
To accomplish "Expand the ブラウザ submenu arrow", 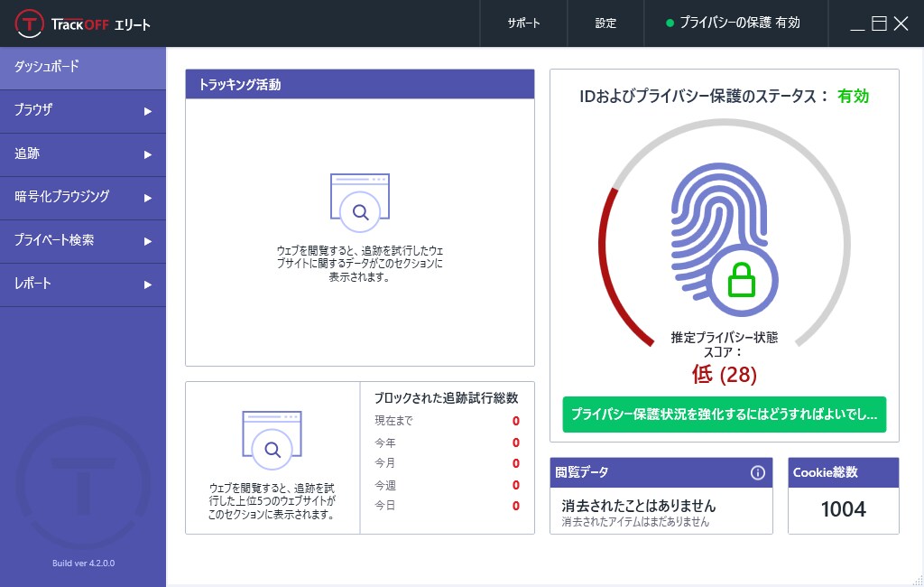I will pyautogui.click(x=148, y=111).
